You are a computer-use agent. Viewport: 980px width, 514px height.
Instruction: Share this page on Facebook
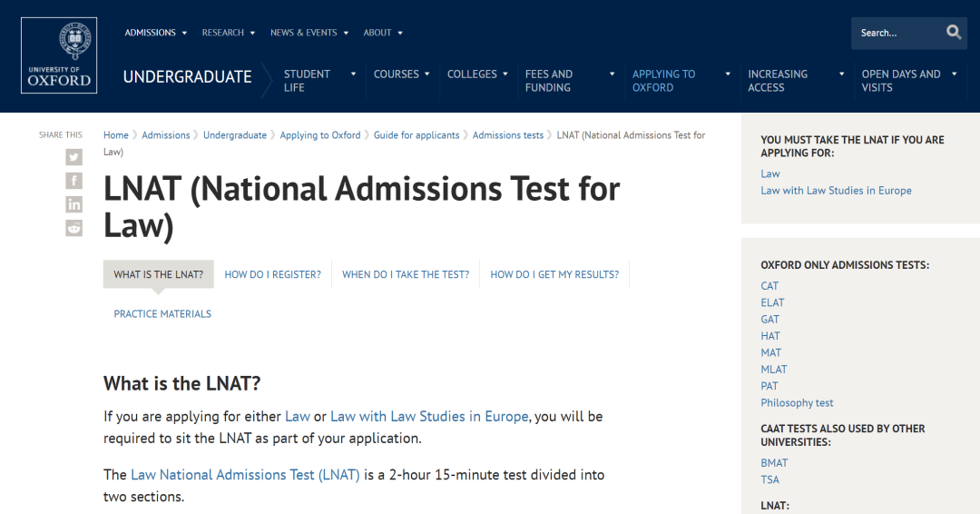[73, 181]
